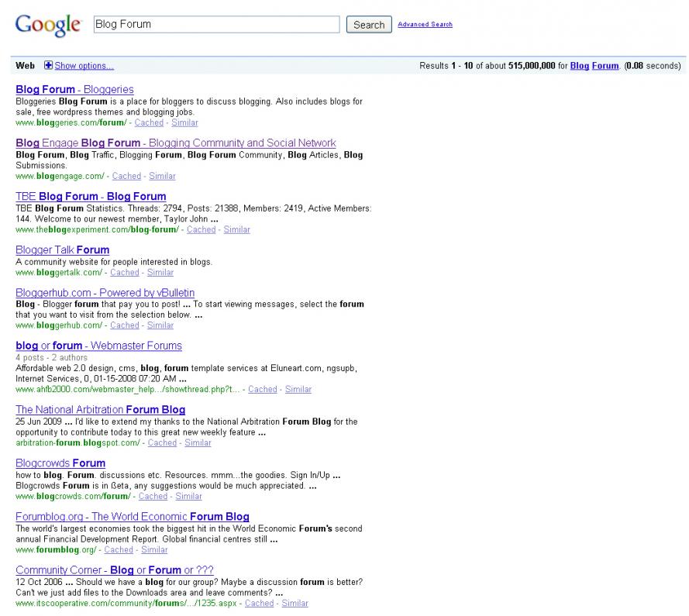Open TBE Blog Forum result title

click(x=91, y=196)
